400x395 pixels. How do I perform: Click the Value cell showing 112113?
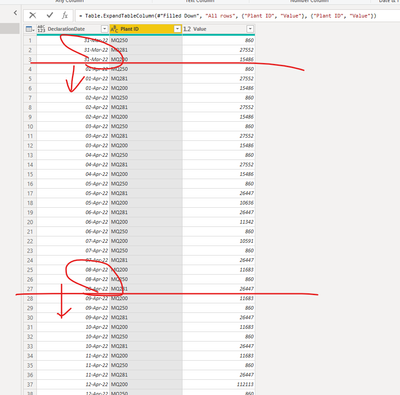(x=219, y=384)
